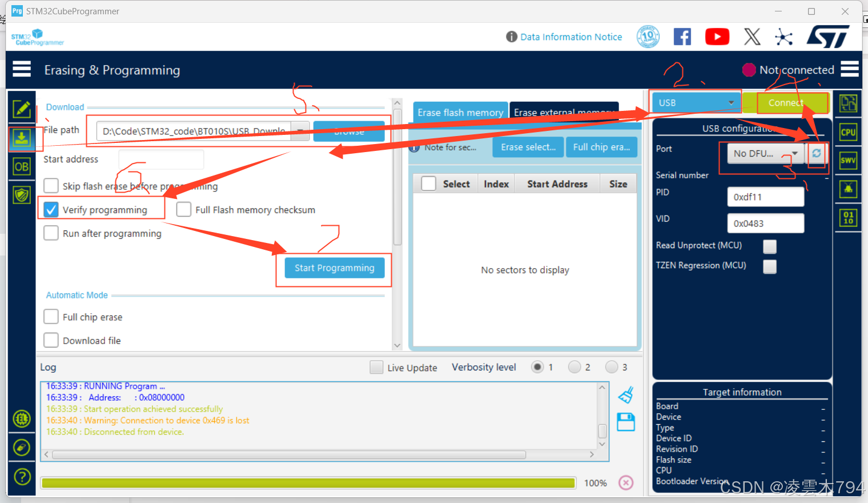
Task: Toggle Skip flash erase before programming
Action: (x=51, y=186)
